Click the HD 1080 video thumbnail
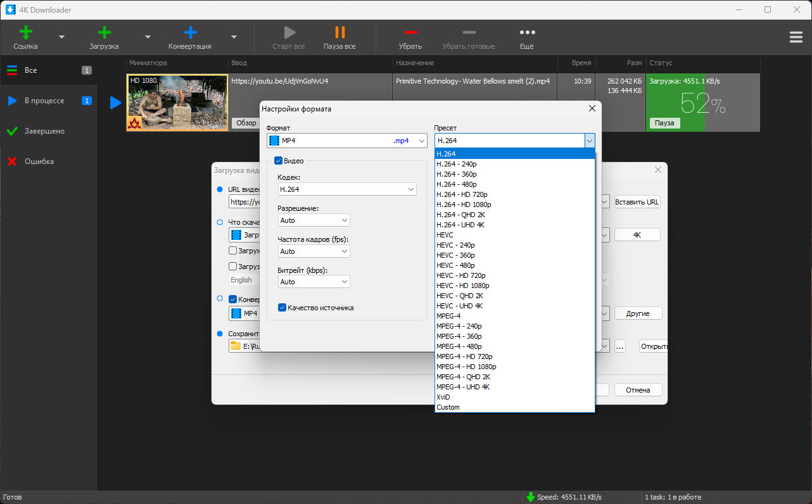This screenshot has width=812, height=504. point(177,103)
